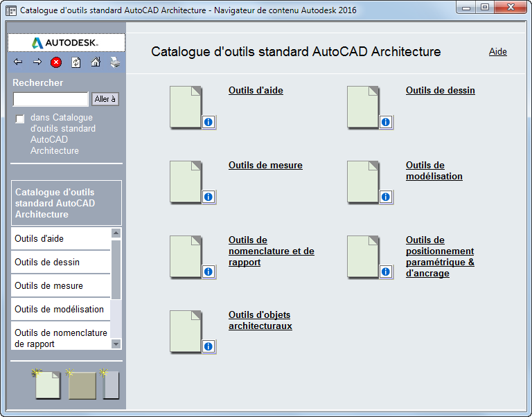Open the Outils de modélisation page icon
532x417 pixels.
[363, 182]
